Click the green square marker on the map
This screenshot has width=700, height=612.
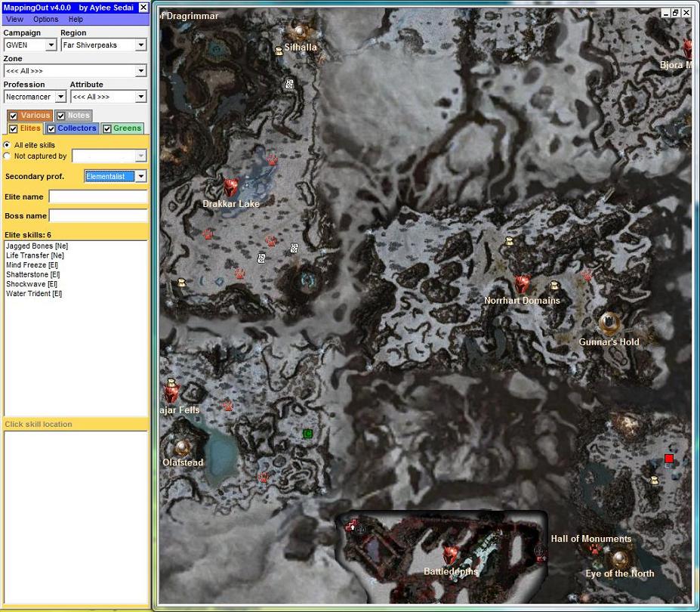point(307,434)
